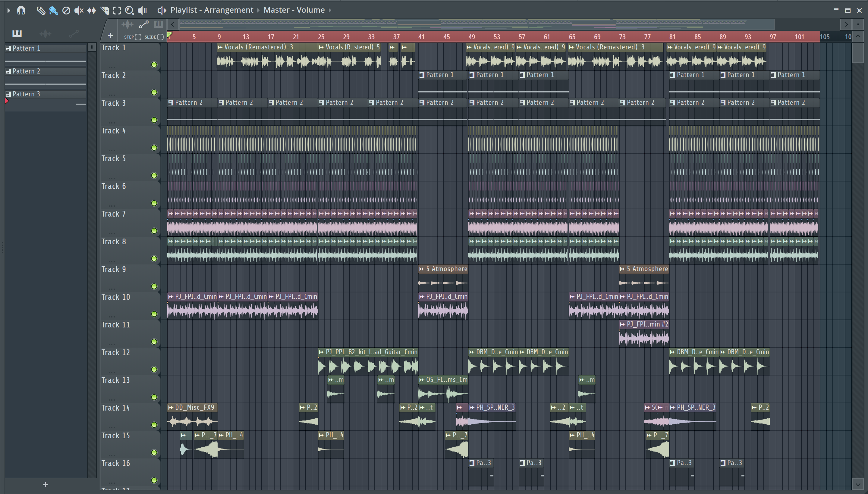The width and height of the screenshot is (868, 494).
Task: Click bar 65 on the timeline ruler
Action: click(572, 37)
